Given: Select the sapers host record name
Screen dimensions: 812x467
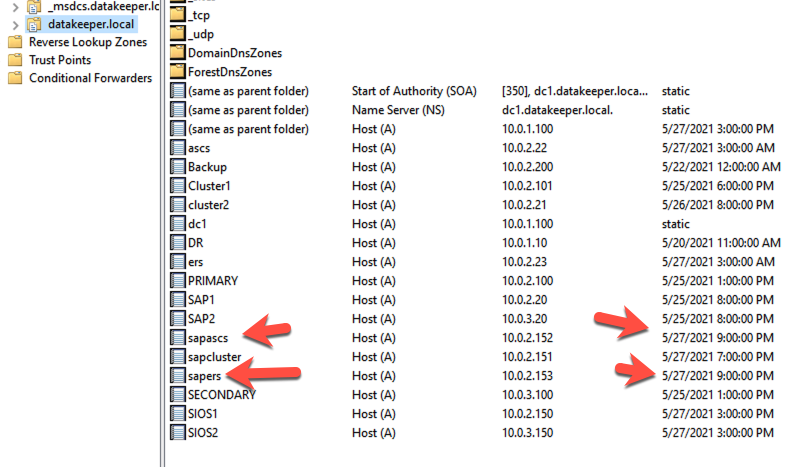Looking at the screenshot, I should point(204,376).
